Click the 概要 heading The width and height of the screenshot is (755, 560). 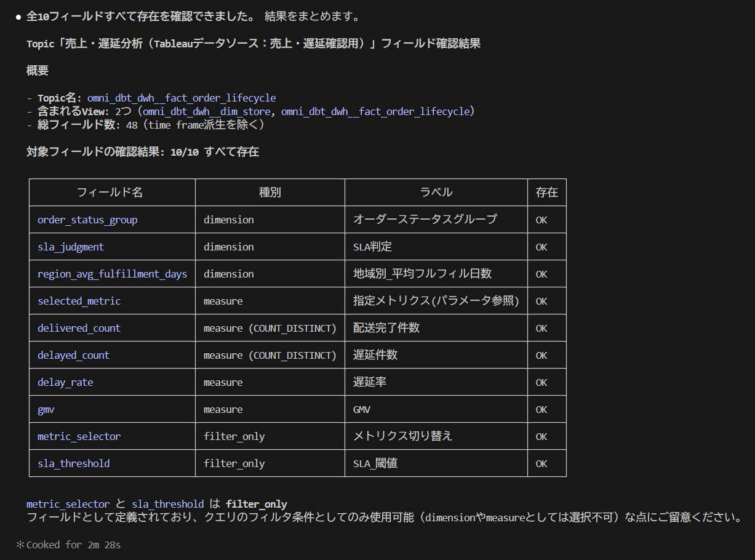coord(38,71)
